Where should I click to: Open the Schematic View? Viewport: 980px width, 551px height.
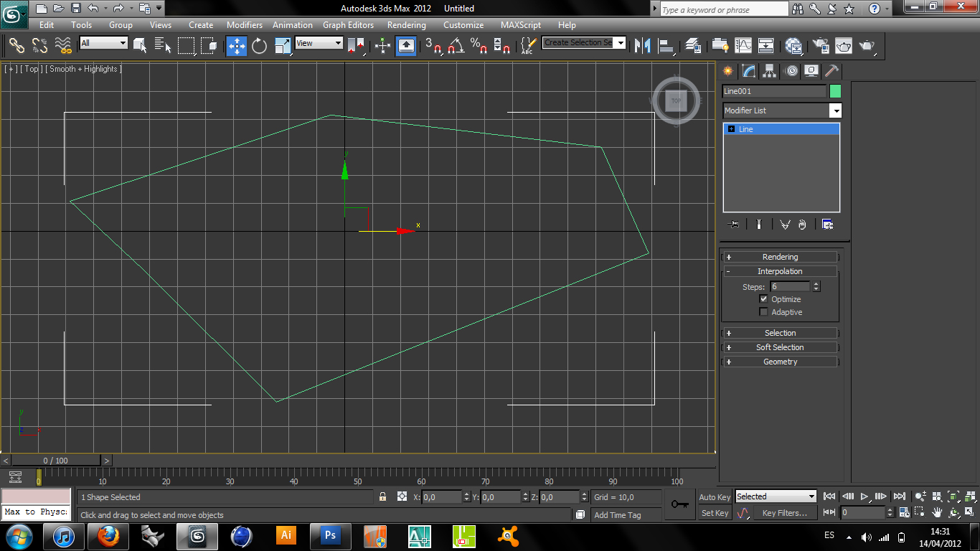766,46
